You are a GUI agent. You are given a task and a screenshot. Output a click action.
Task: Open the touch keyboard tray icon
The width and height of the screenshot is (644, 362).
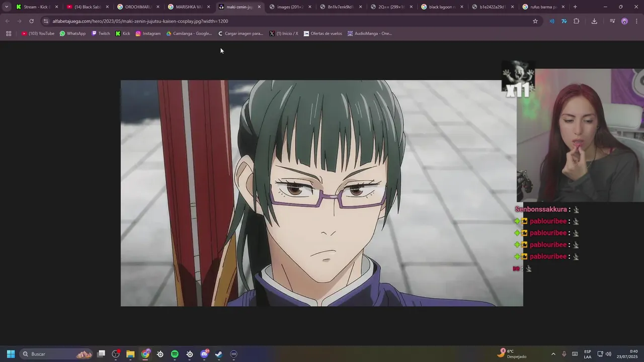575,354
